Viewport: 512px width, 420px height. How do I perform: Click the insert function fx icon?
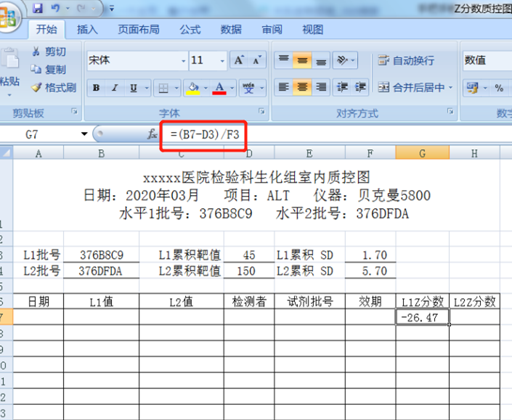point(152,134)
